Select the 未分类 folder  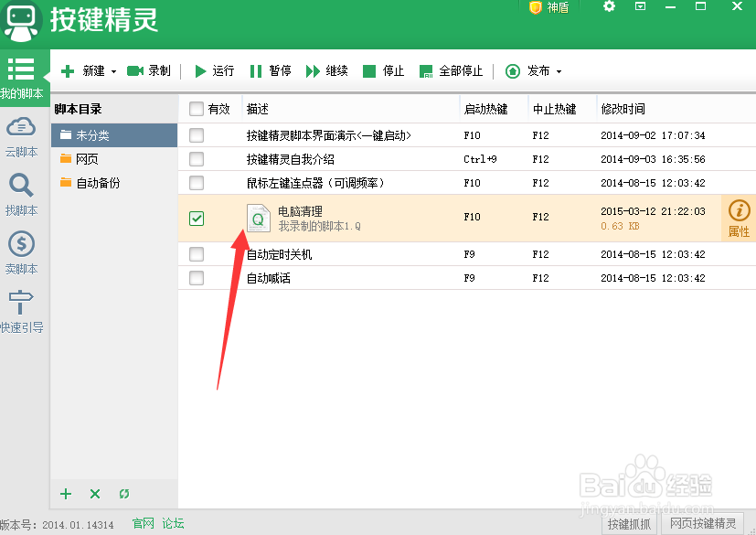click(x=114, y=135)
